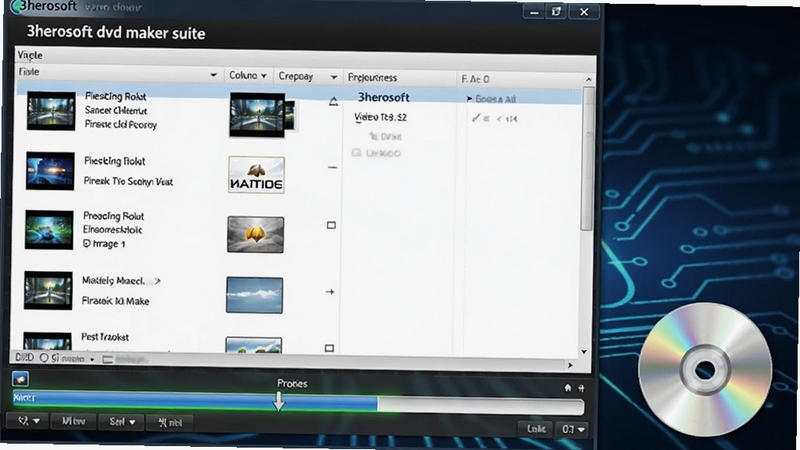Expand the Boesa Alt tree arrow
Screen dimensions: 800x450
click(469, 98)
